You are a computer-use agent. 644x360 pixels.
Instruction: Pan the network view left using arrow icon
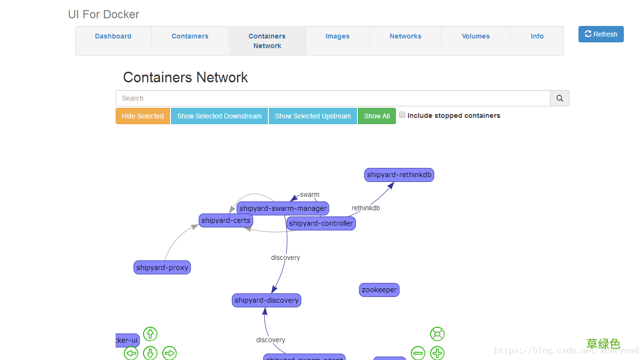point(131,353)
